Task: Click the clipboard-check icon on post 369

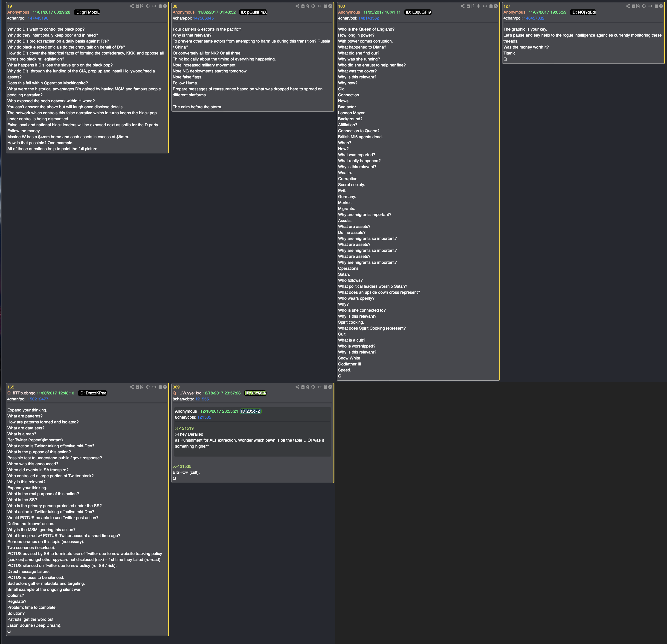Action: tap(303, 387)
